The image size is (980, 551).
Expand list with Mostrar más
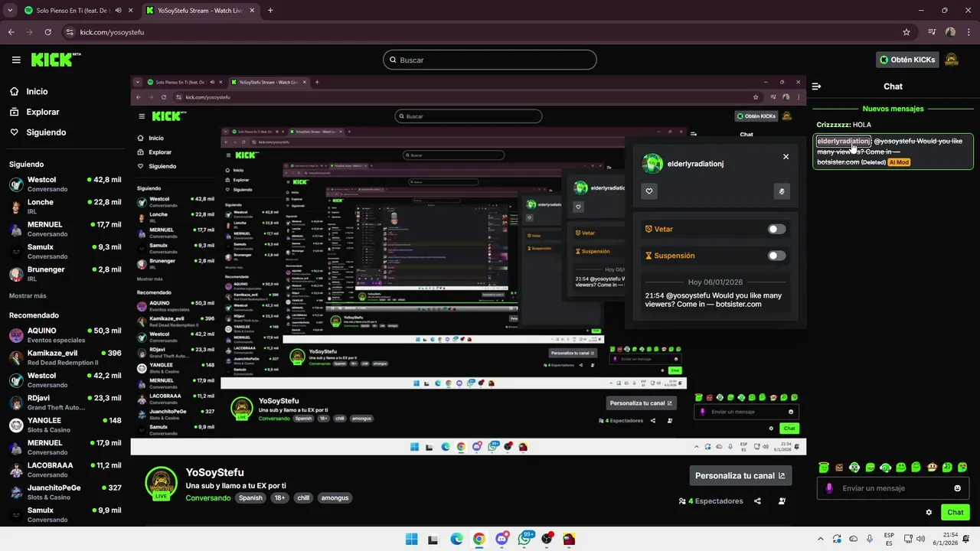(28, 295)
